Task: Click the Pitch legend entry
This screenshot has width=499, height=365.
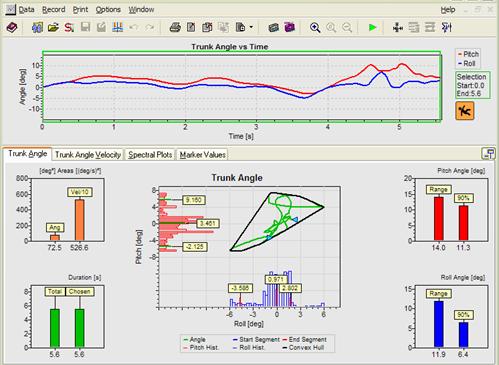Action: pyautogui.click(x=468, y=54)
